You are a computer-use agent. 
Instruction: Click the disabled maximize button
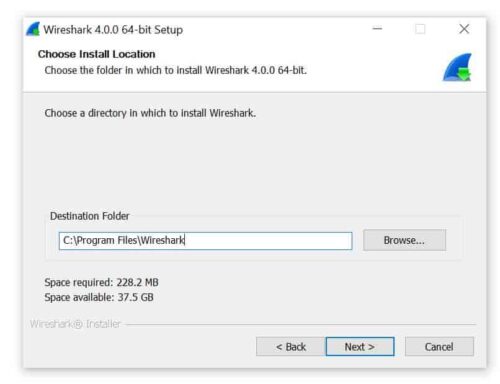click(420, 29)
